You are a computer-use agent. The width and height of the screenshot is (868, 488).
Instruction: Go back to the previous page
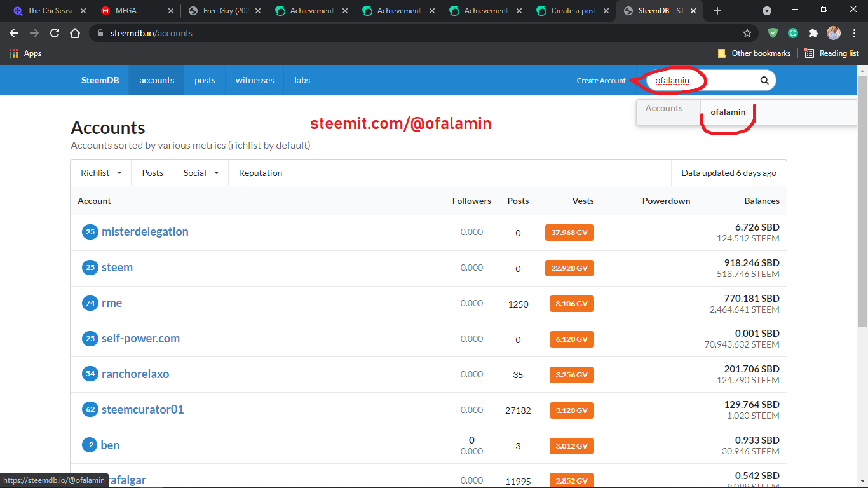pyautogui.click(x=14, y=33)
